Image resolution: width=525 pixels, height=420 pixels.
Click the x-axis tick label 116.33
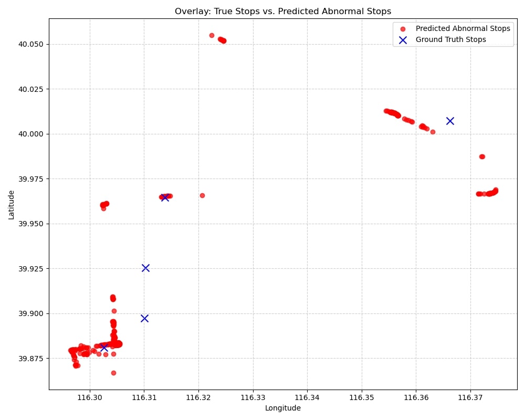pos(253,397)
